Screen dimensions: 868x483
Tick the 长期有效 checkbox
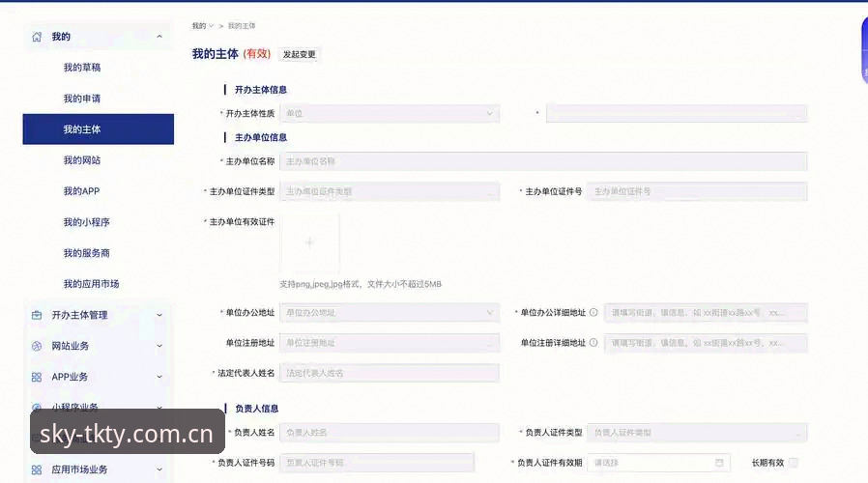794,463
